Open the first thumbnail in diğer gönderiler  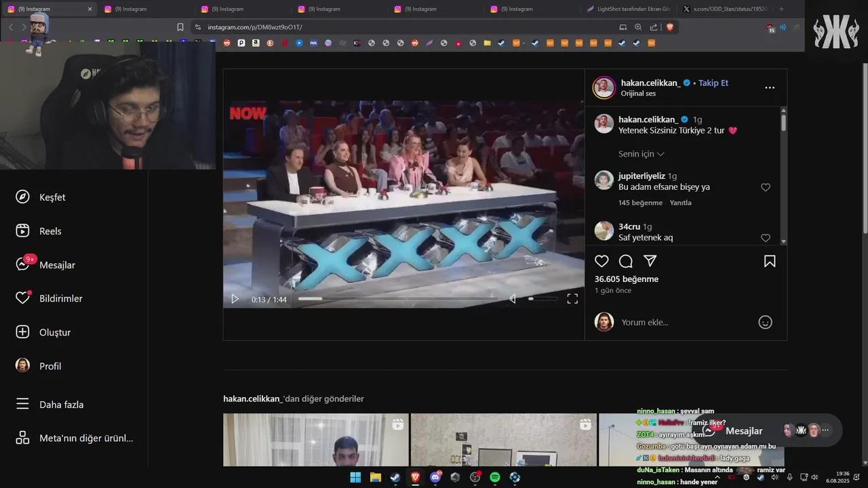pyautogui.click(x=316, y=440)
